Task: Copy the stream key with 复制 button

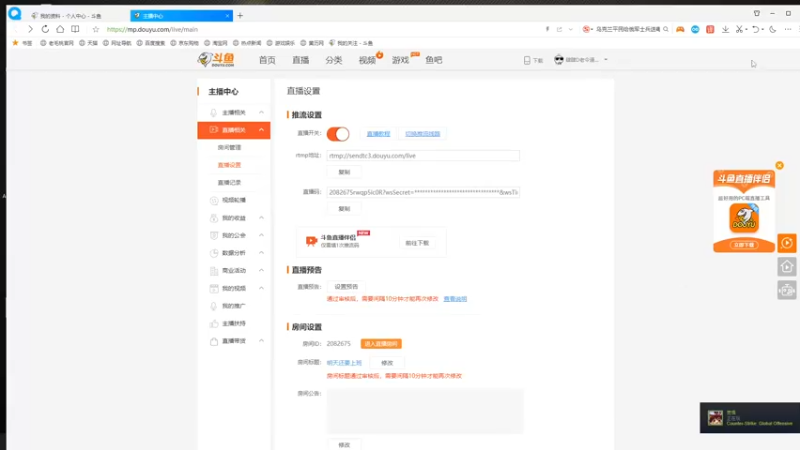Action: pos(344,209)
